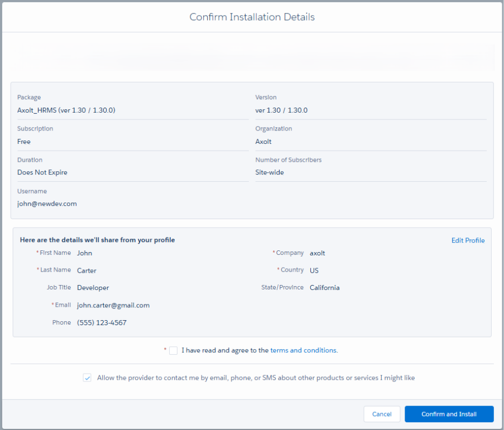This screenshot has width=504, height=430.
Task: Click the email john.carter@gmail.com
Action: [113, 305]
